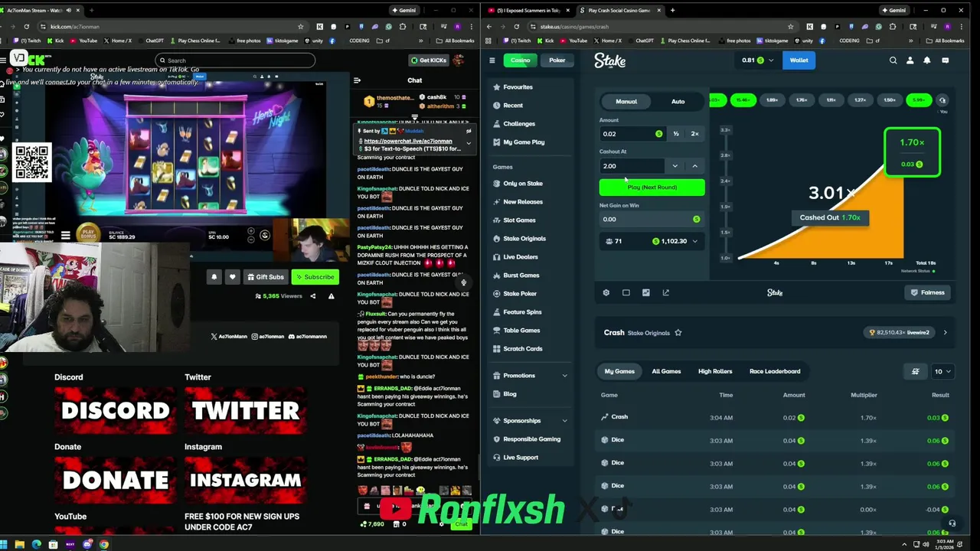Select Auto betting mode
Viewport: 980px width, 551px height.
click(678, 101)
